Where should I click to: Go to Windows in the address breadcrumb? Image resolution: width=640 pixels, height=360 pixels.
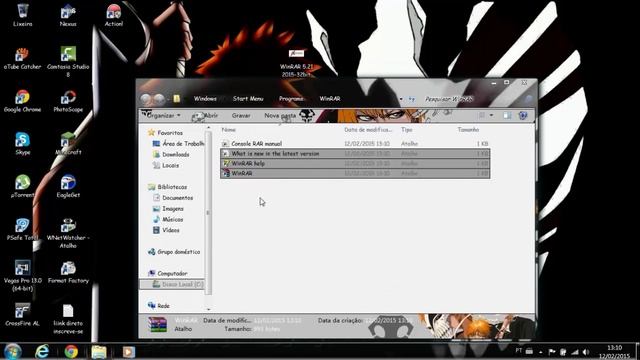205,99
